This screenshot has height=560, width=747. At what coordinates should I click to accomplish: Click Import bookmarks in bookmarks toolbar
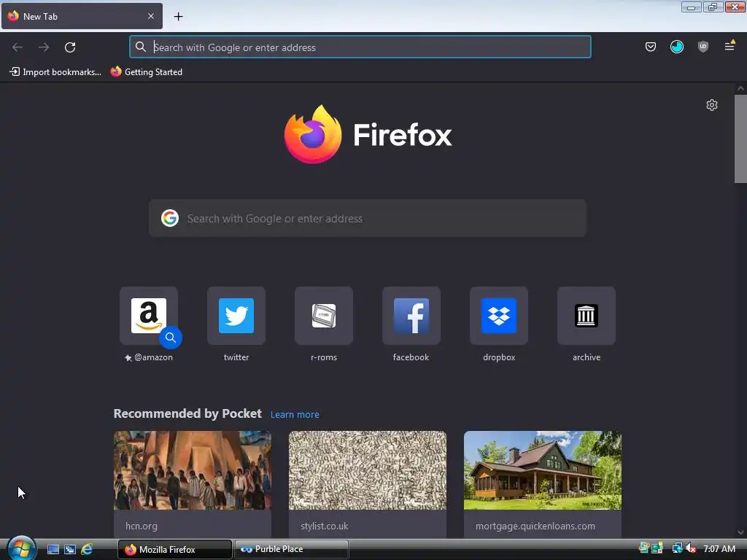point(55,72)
